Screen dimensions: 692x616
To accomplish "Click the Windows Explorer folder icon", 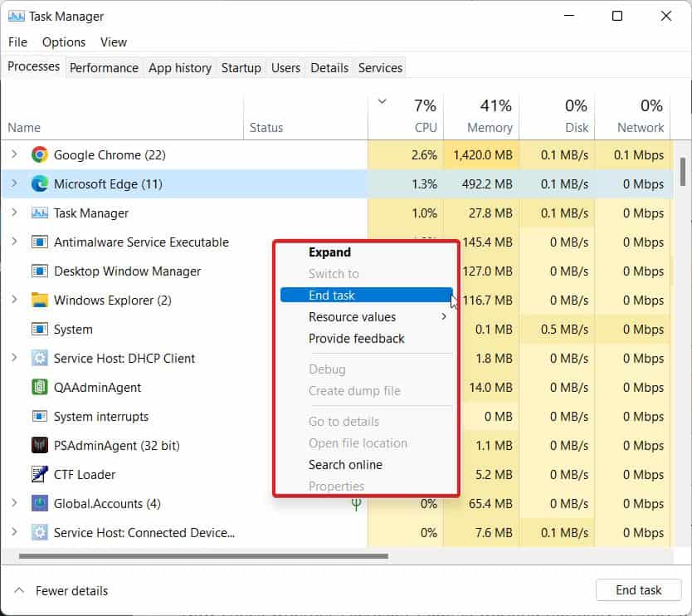I will click(x=39, y=300).
